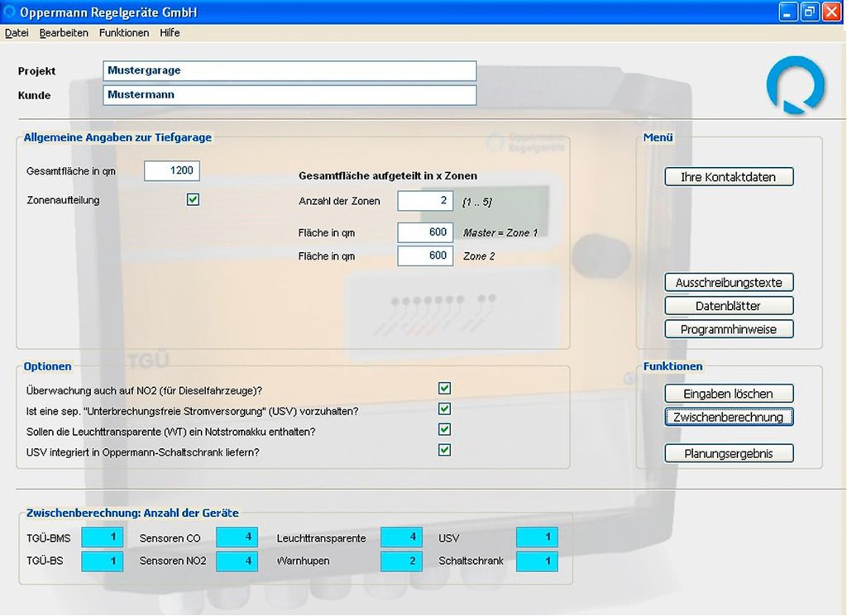The image size is (847, 616).
Task: Click the Anzahl der Zonen field
Action: 425,201
